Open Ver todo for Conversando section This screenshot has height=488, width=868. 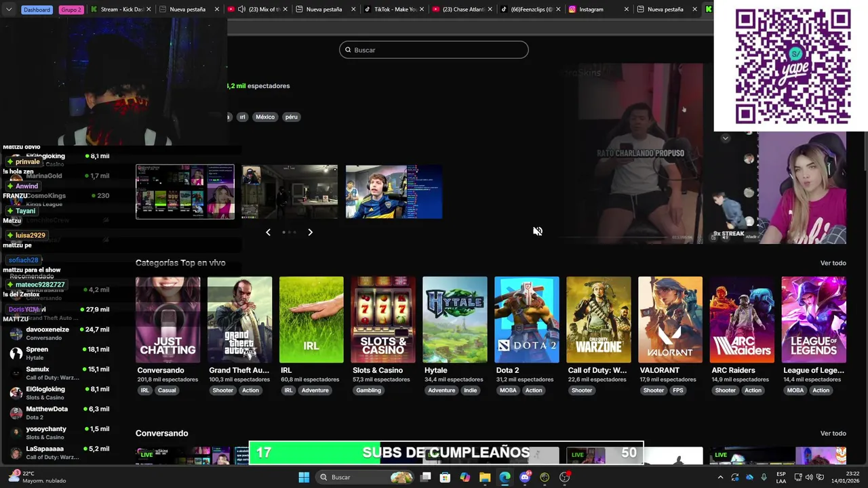coord(833,434)
